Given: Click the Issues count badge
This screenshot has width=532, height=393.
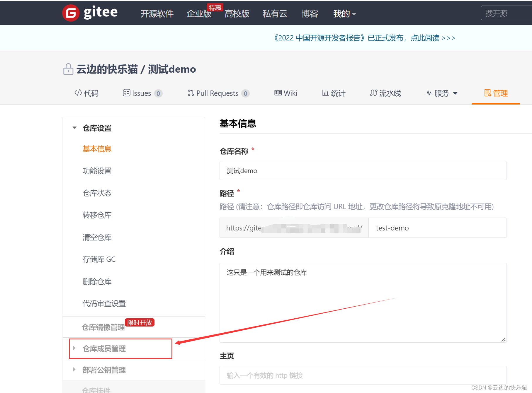Looking at the screenshot, I should pos(158,93).
